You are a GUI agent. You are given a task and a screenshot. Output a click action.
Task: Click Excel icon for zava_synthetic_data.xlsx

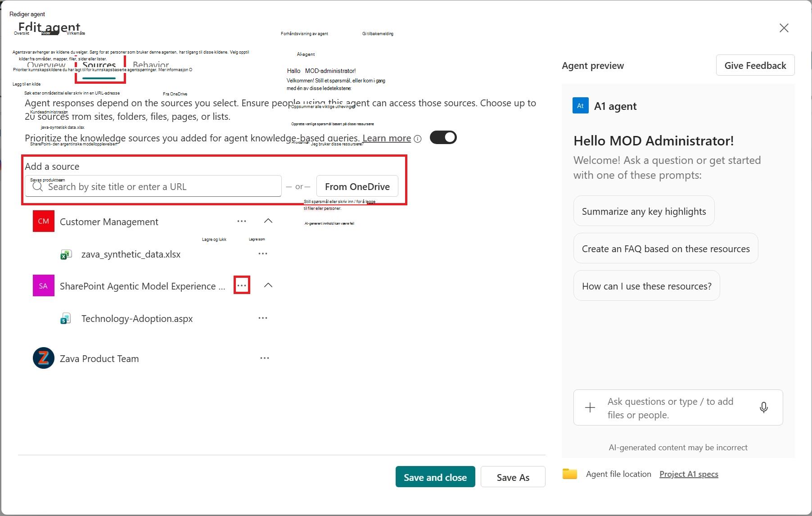(66, 254)
